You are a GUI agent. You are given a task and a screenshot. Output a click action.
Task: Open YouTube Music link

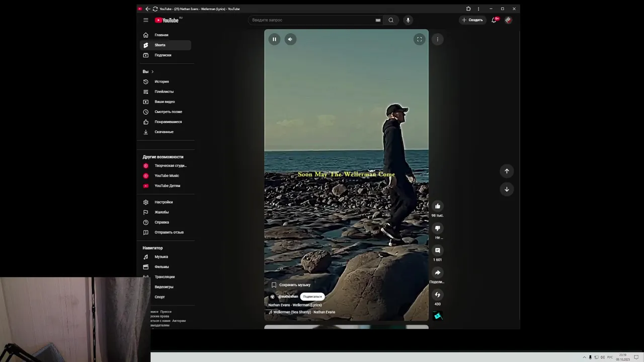point(166,175)
